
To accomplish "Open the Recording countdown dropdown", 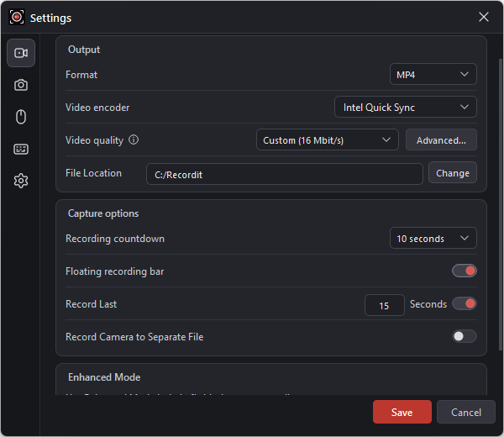I will [x=433, y=239].
